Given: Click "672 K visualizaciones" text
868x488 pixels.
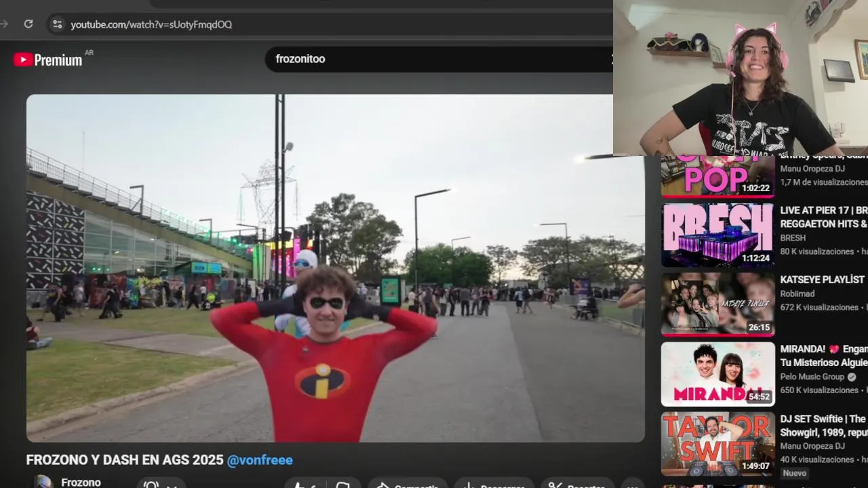Looking at the screenshot, I should point(819,307).
